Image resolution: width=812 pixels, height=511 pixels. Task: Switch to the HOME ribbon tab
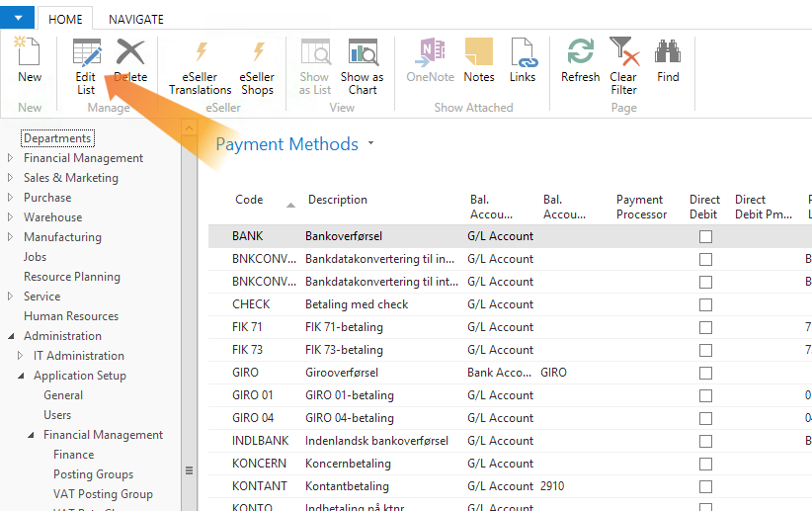[65, 19]
